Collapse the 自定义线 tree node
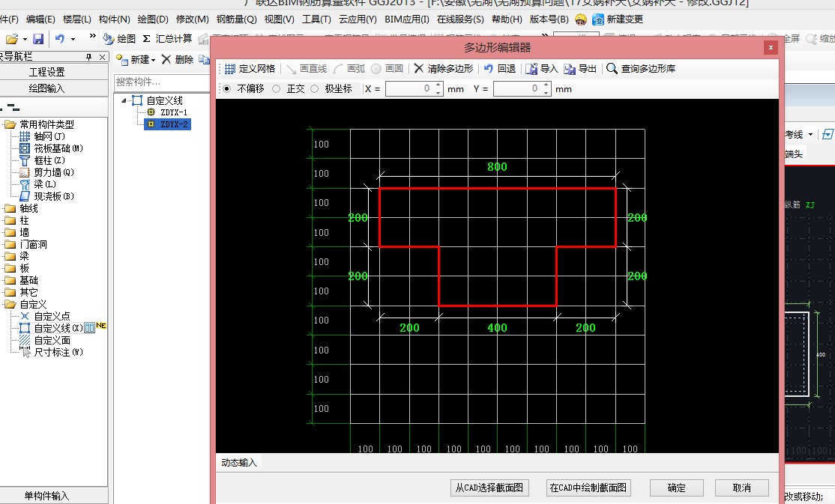 click(x=124, y=100)
